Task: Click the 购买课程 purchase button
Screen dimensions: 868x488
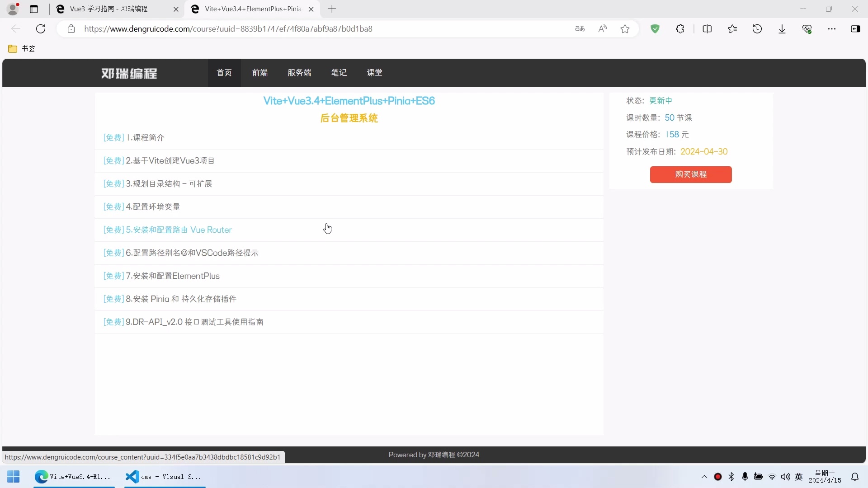Action: (x=690, y=174)
